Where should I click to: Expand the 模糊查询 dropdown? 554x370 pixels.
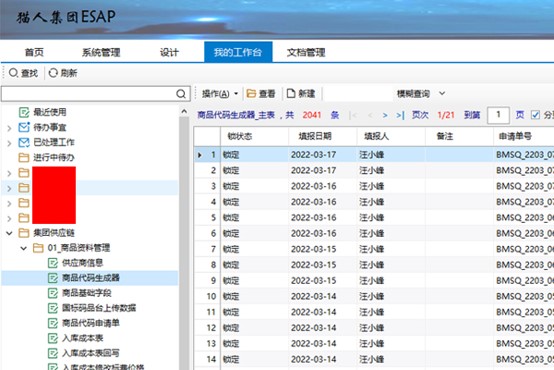click(x=442, y=94)
